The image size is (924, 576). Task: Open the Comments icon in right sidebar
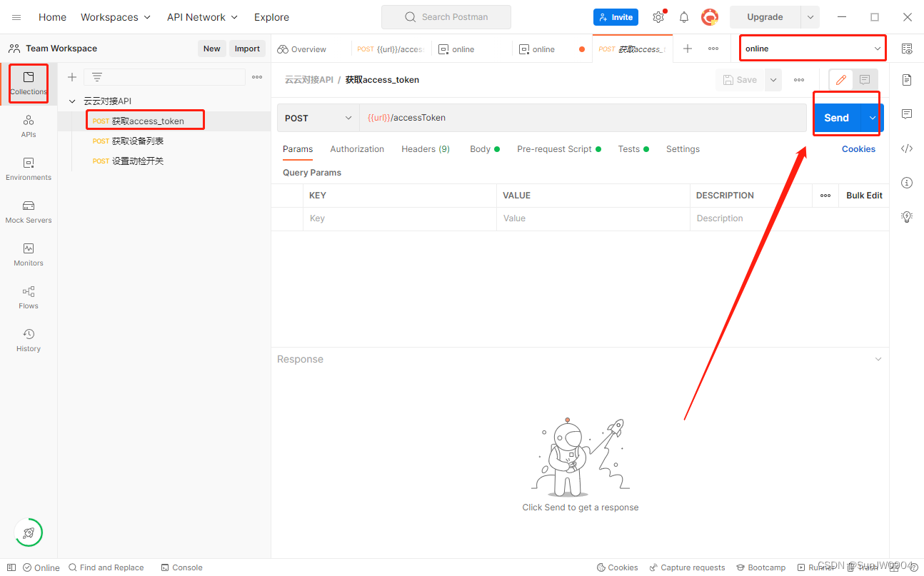907,114
